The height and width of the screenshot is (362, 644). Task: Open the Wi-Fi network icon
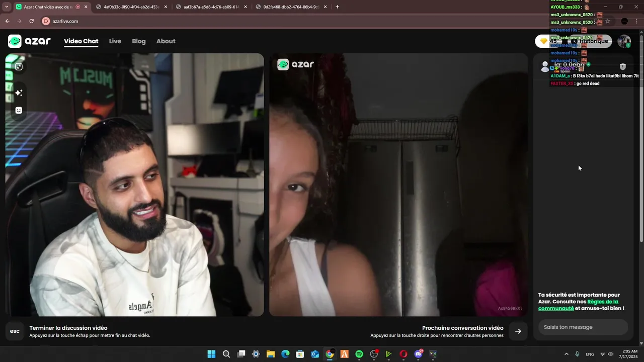pyautogui.click(x=603, y=354)
